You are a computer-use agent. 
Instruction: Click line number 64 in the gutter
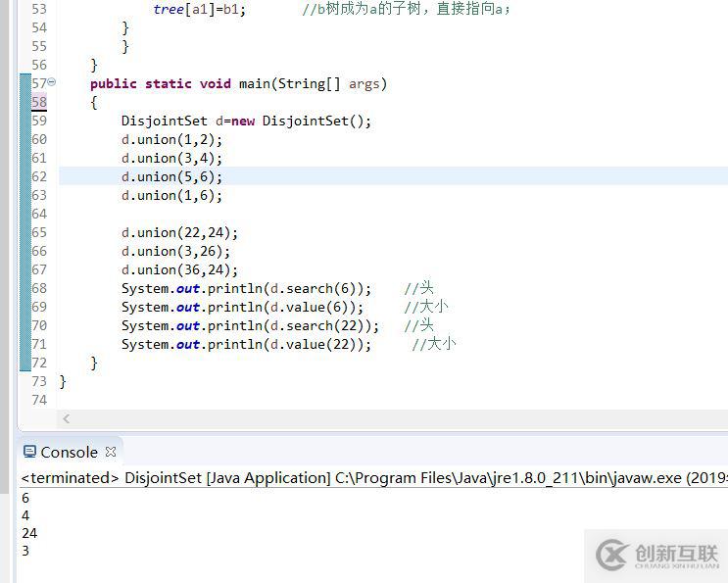click(x=39, y=214)
